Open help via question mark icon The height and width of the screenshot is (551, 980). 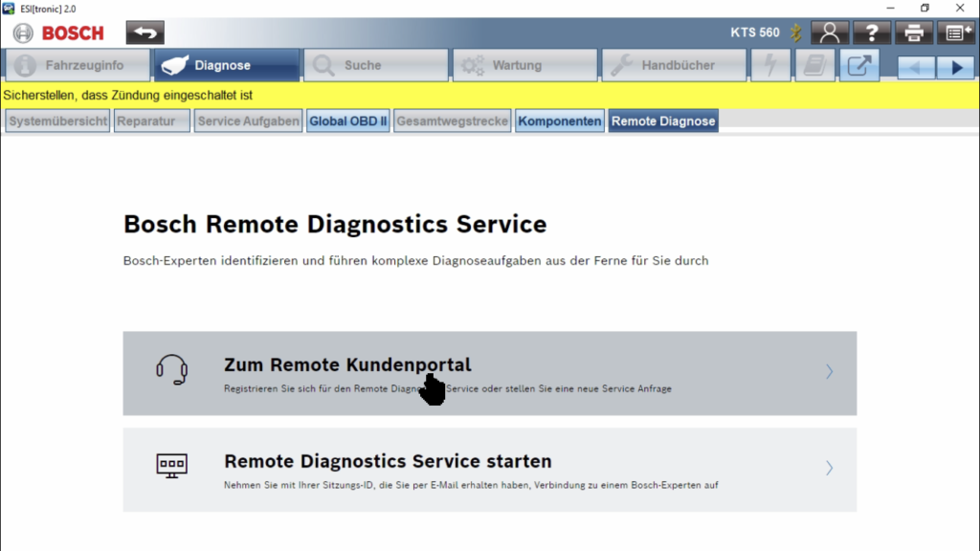pyautogui.click(x=872, y=33)
